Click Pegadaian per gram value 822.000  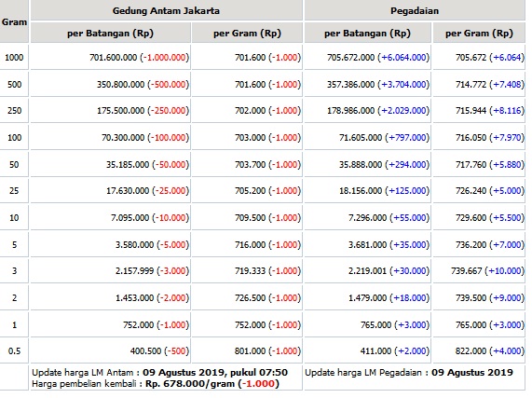tap(471, 350)
